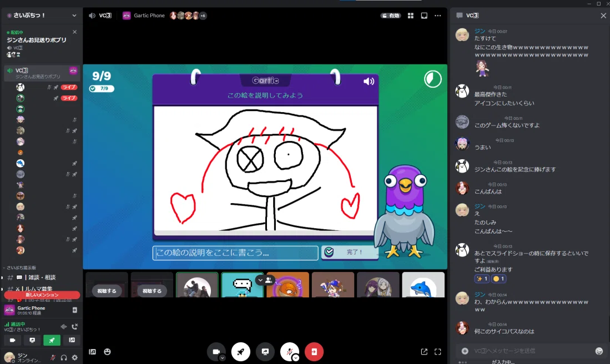610x364 pixels.
Task: Click the Gartic Phone activity icon in header
Action: coord(127,16)
